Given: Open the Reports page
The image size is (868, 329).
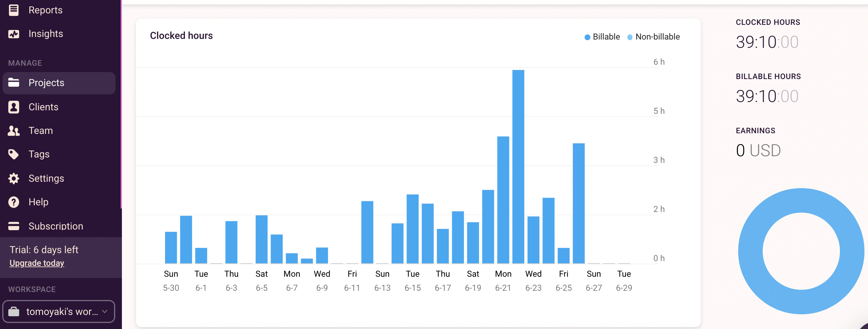Looking at the screenshot, I should click(46, 10).
